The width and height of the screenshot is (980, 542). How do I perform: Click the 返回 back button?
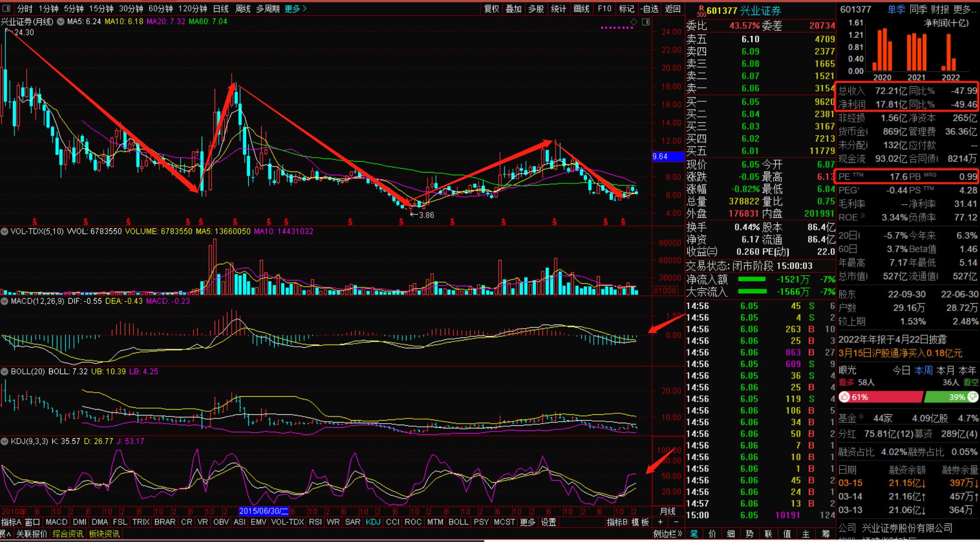(672, 9)
